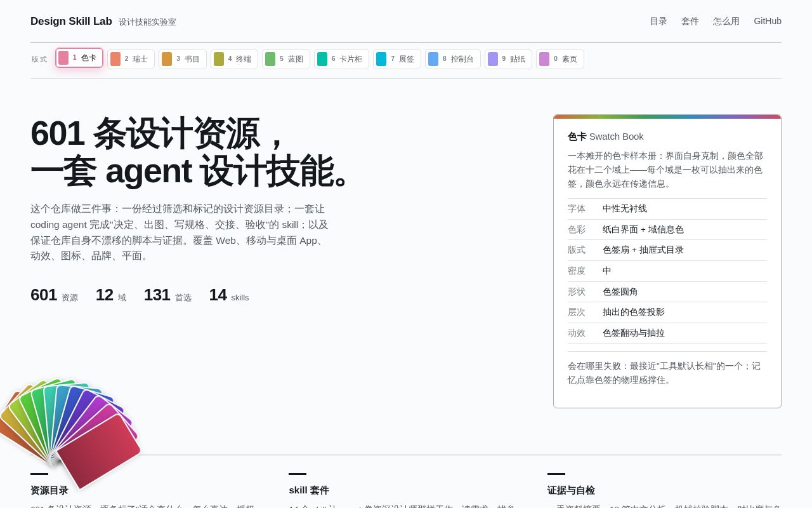Image resolution: width=812 pixels, height=508 pixels.
Task: Click the Design Skill Lab logo title
Action: point(71,22)
